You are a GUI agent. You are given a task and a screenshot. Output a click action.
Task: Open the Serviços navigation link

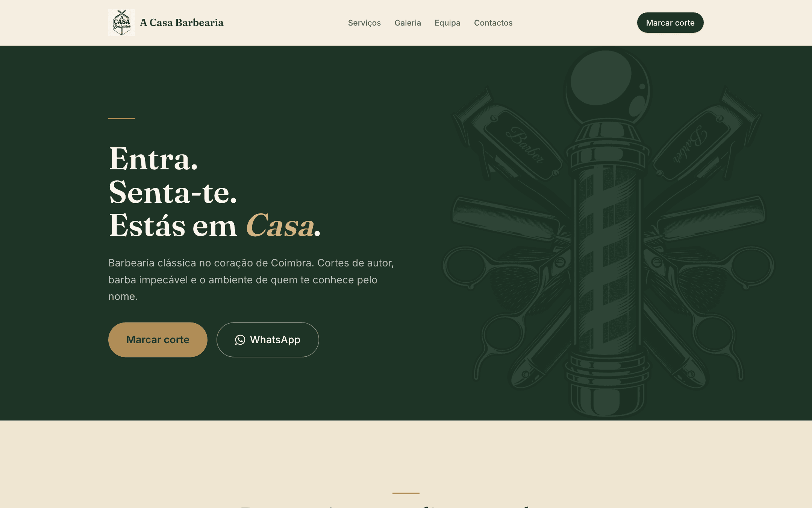click(x=364, y=23)
